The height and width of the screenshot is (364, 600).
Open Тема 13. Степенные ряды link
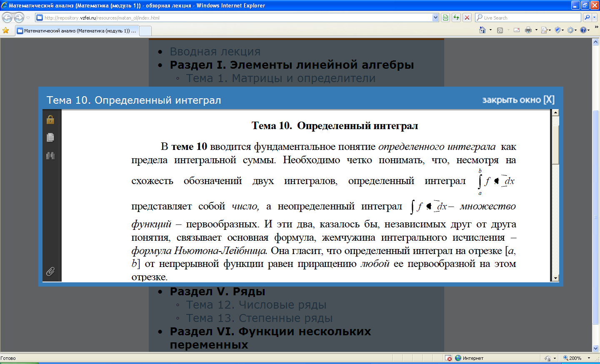tap(259, 318)
